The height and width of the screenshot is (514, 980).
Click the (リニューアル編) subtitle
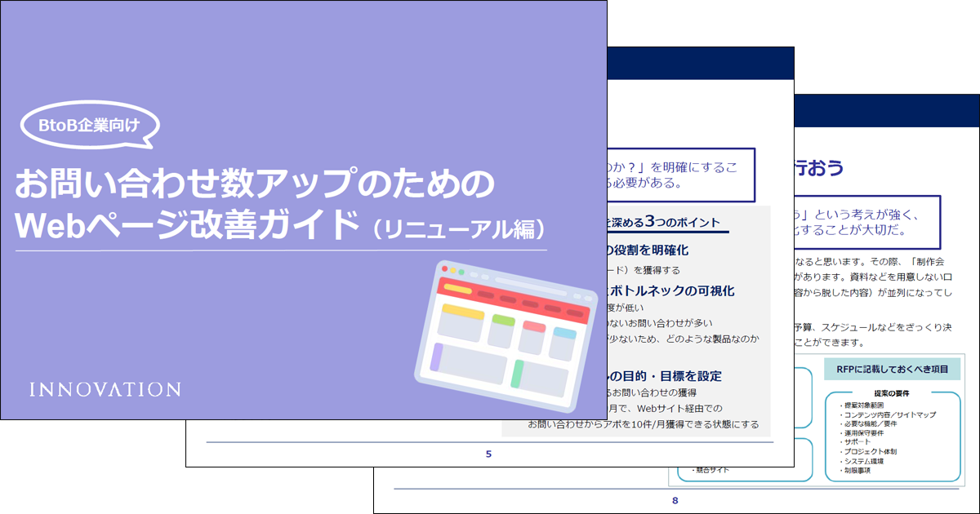click(460, 228)
